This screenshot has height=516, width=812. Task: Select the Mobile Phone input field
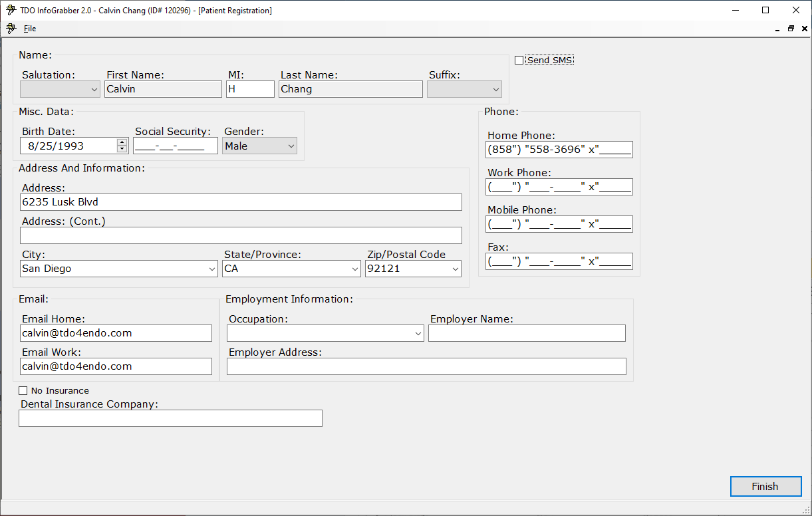coord(559,224)
